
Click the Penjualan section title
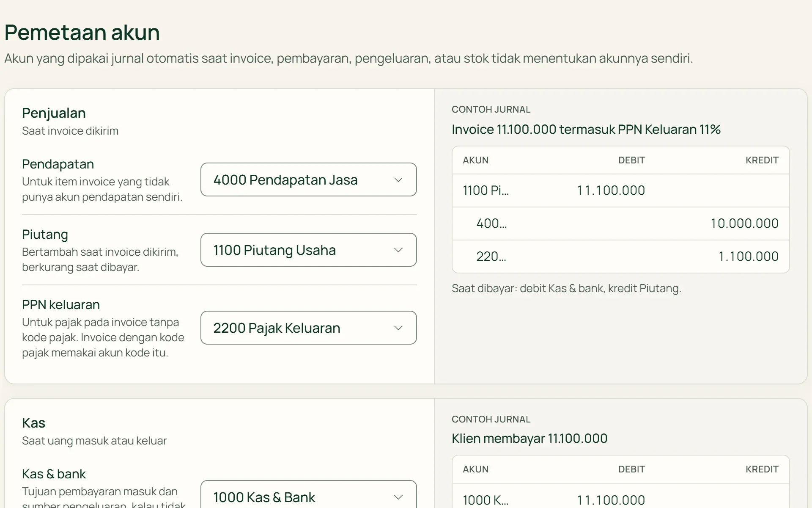pos(54,113)
